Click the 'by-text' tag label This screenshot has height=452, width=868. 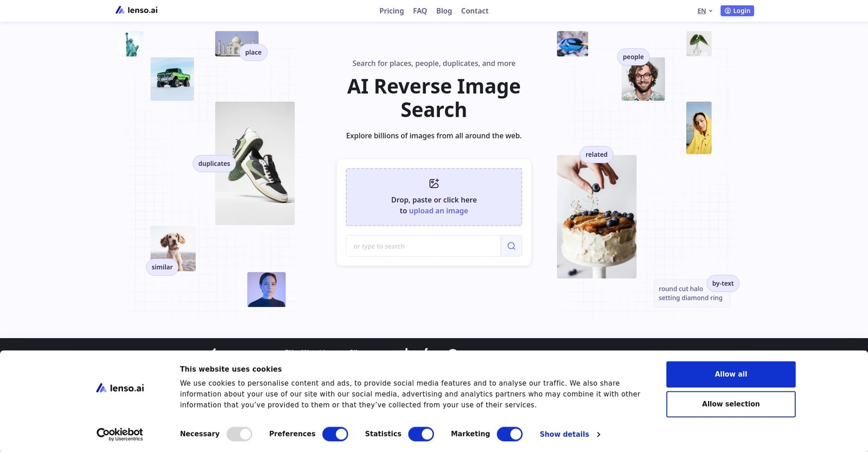click(x=723, y=283)
